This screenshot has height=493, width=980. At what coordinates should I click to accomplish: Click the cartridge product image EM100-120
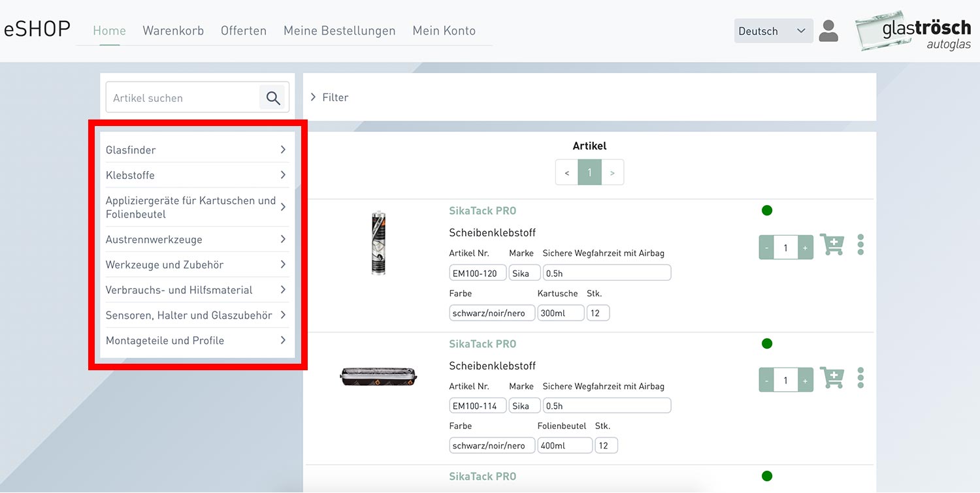point(378,243)
